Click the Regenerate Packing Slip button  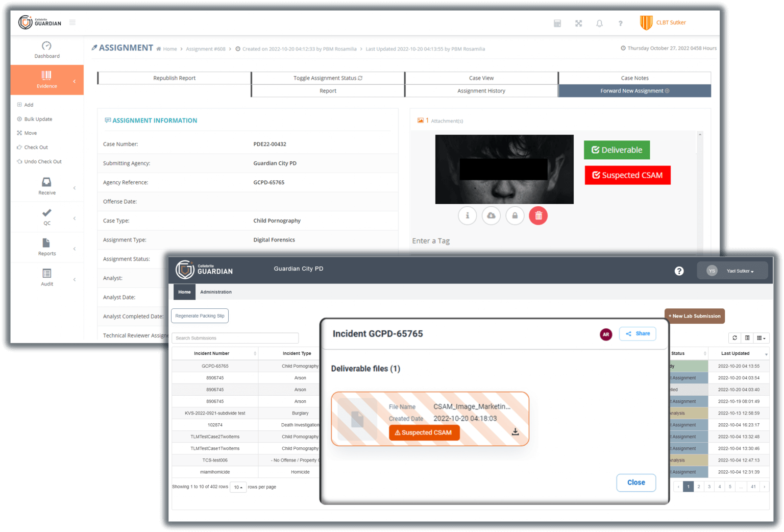click(200, 316)
